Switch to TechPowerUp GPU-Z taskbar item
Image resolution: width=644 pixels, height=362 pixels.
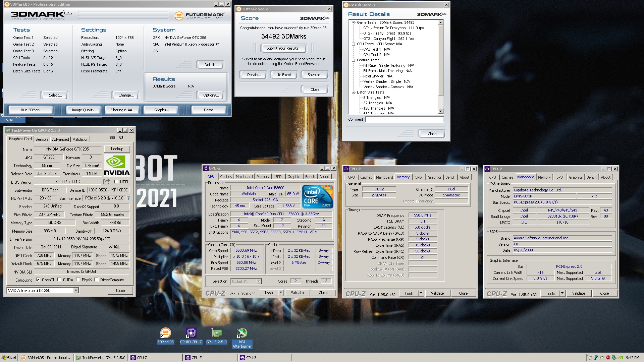(x=101, y=358)
